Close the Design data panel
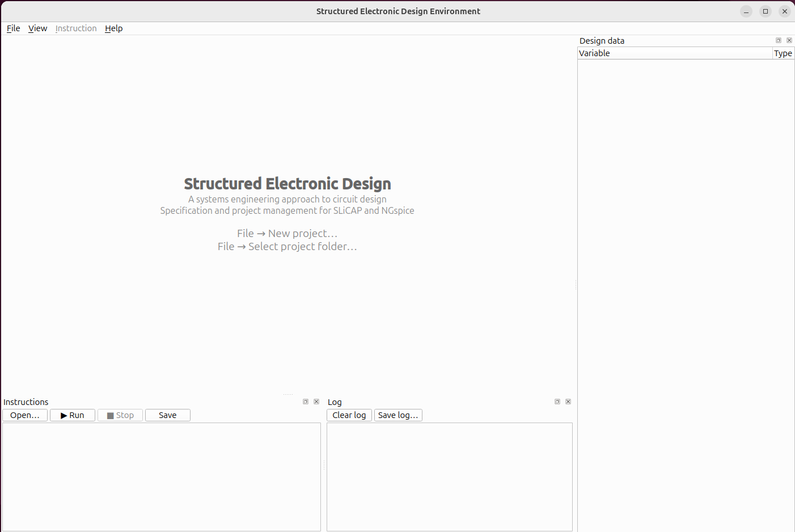This screenshot has height=532, width=795. pos(789,40)
